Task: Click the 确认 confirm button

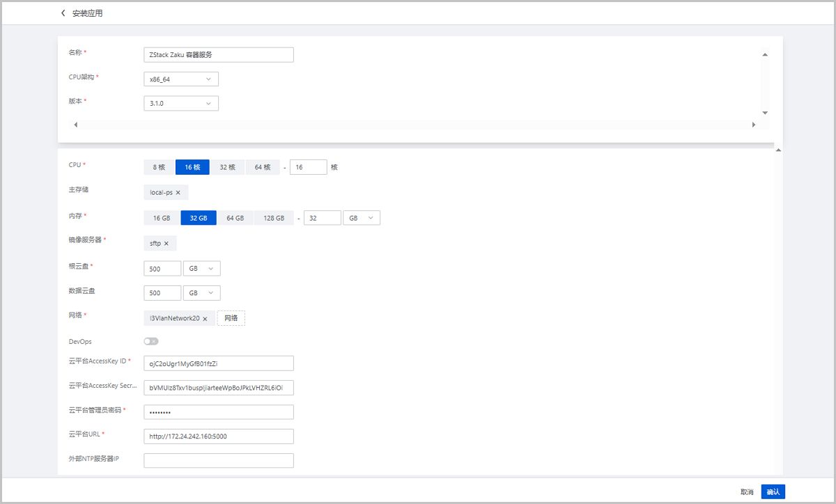Action: coord(773,491)
